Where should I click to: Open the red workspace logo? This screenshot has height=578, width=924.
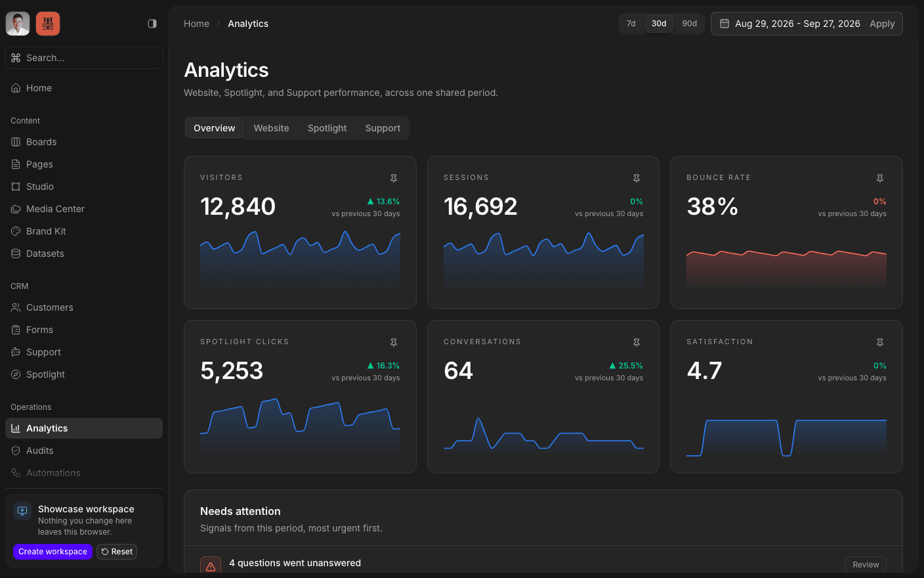click(x=48, y=24)
